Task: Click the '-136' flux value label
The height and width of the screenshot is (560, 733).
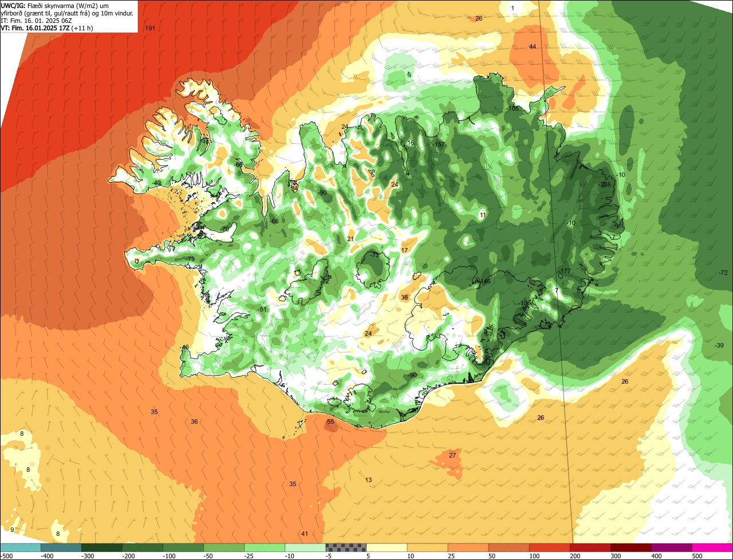Action: click(525, 303)
